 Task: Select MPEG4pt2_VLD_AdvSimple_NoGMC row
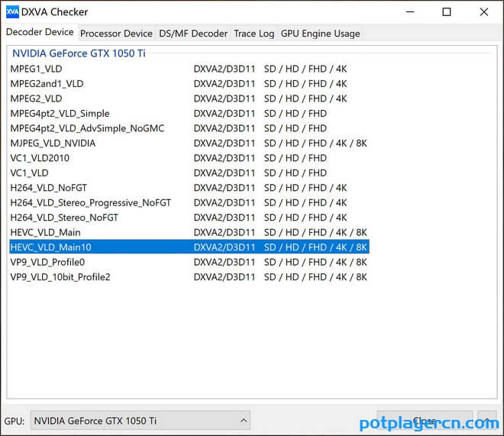[x=189, y=128]
